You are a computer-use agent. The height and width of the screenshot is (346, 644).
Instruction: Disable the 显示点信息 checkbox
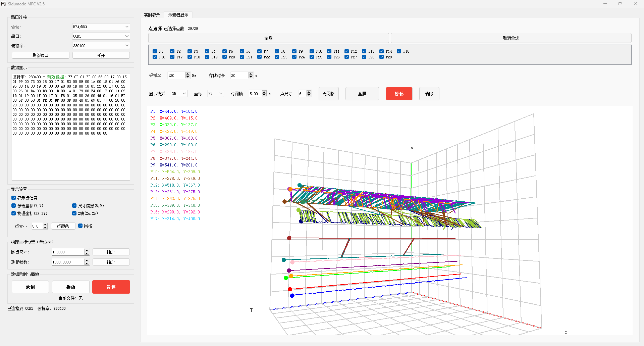[14, 198]
